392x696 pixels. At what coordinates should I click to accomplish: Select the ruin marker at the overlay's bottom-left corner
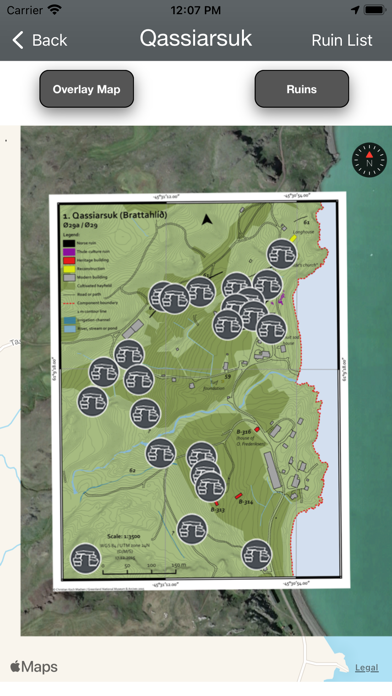pyautogui.click(x=86, y=558)
